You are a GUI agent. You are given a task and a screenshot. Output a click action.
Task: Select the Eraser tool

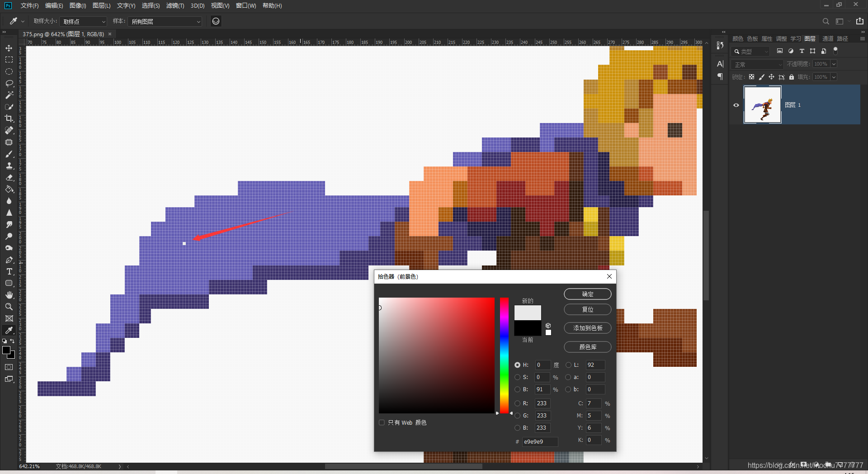point(9,177)
